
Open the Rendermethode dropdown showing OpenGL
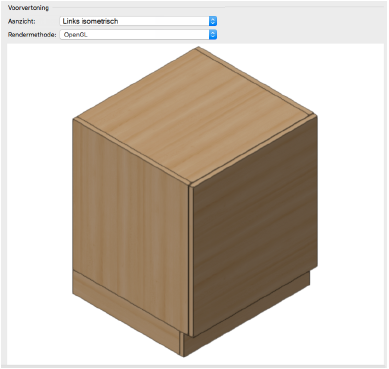coord(138,34)
